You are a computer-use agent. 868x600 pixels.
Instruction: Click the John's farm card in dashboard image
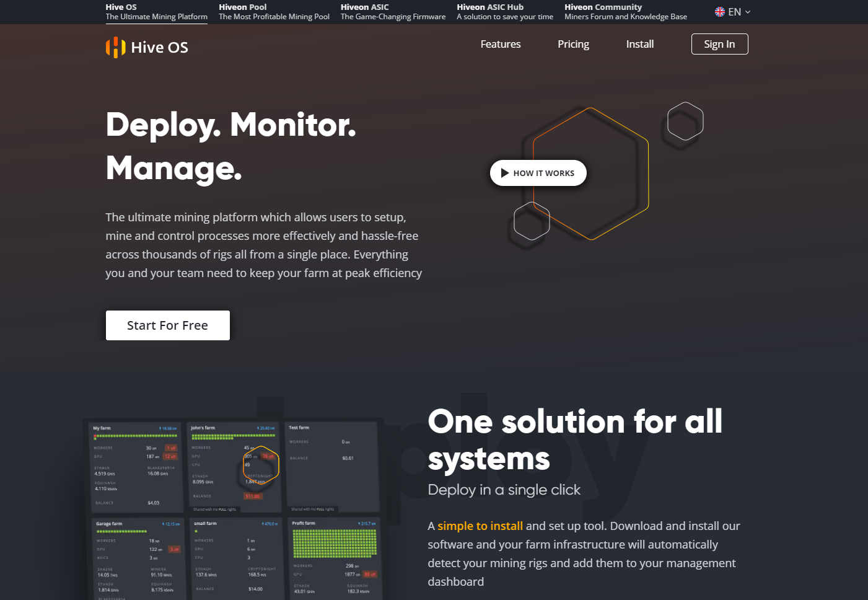(234, 467)
